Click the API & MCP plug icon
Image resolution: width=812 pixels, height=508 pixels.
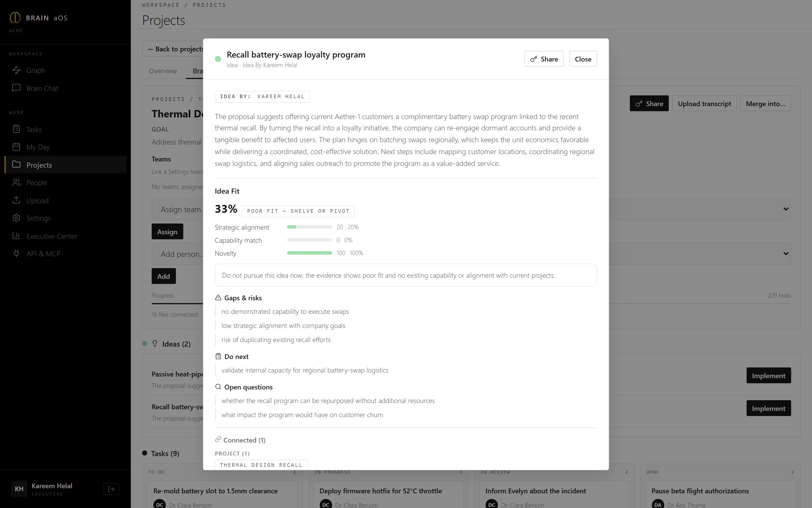pos(16,253)
